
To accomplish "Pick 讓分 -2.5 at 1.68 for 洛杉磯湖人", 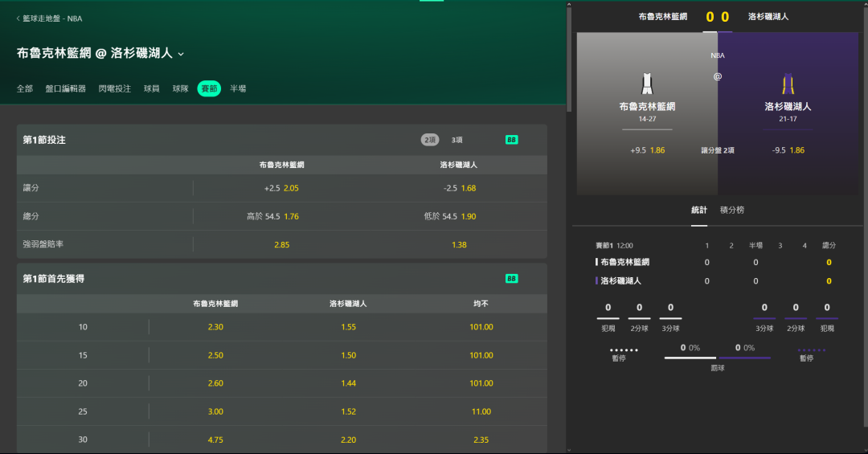I will 459,188.
